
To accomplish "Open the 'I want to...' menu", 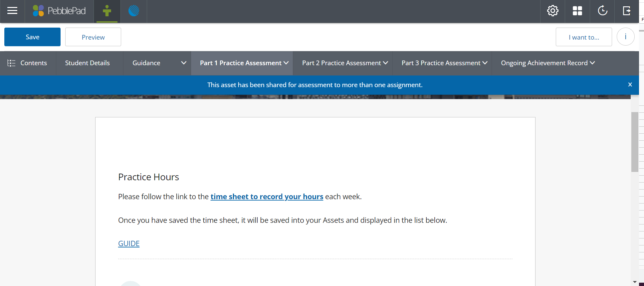I will coord(583,37).
